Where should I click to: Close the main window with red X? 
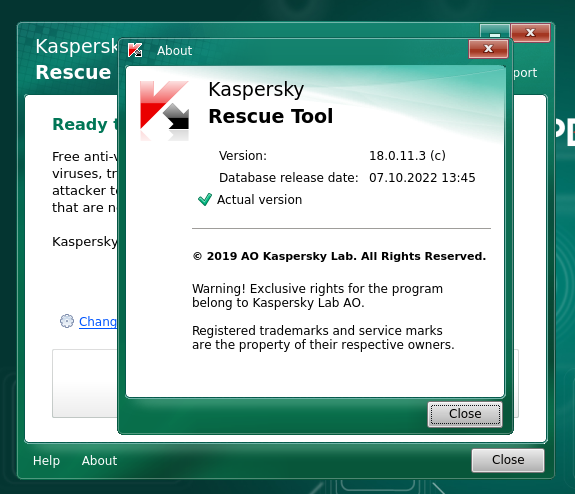(x=530, y=33)
